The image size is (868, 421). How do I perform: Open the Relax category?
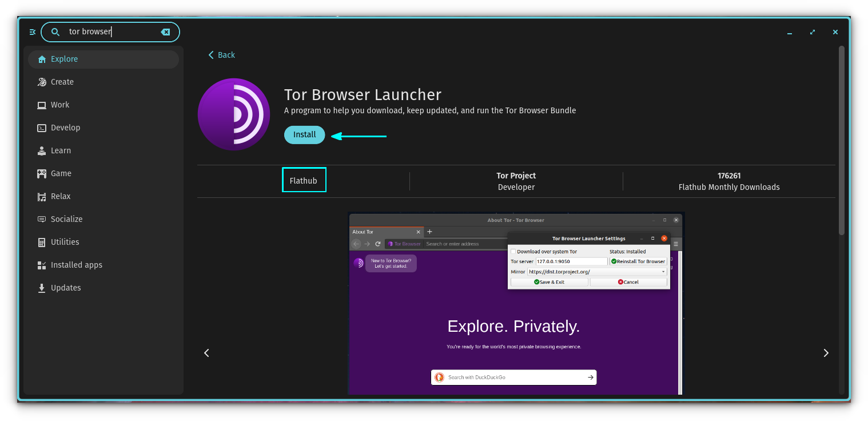pyautogui.click(x=103, y=196)
